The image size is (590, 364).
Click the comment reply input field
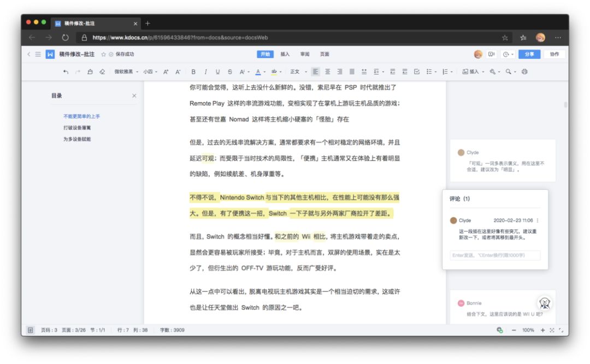(x=495, y=255)
